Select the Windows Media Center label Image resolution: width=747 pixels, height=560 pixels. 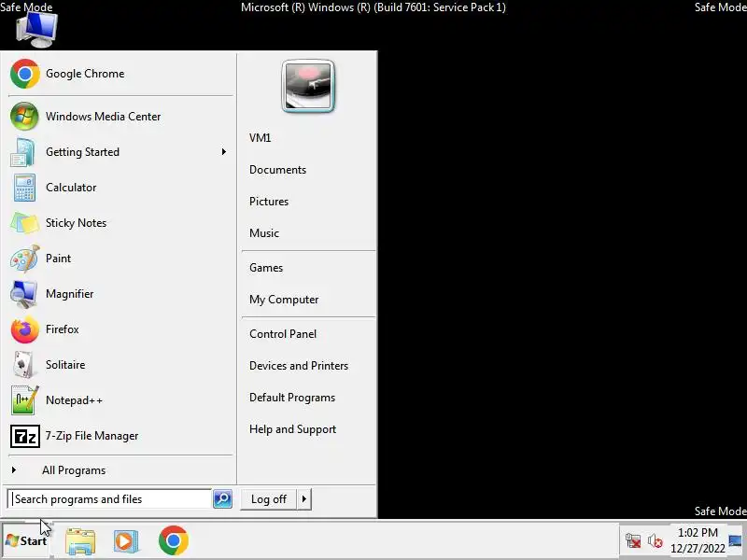pos(104,117)
